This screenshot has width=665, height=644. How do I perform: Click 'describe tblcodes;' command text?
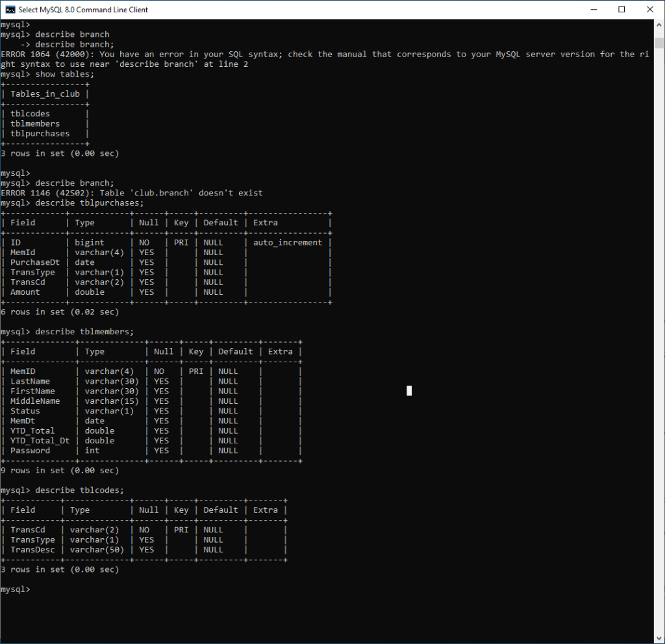(x=80, y=490)
